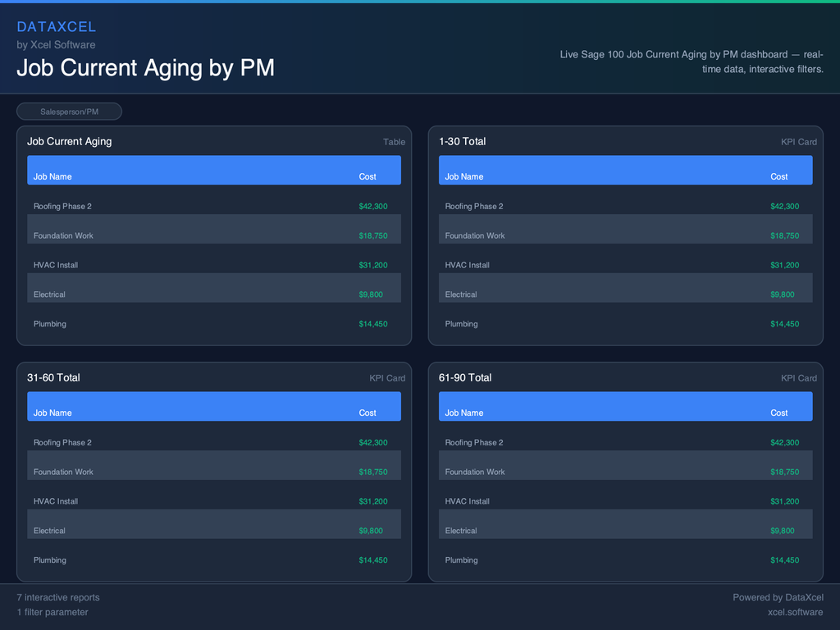840x630 pixels.
Task: Select Electrical row in 61-90 Total
Action: click(461, 531)
